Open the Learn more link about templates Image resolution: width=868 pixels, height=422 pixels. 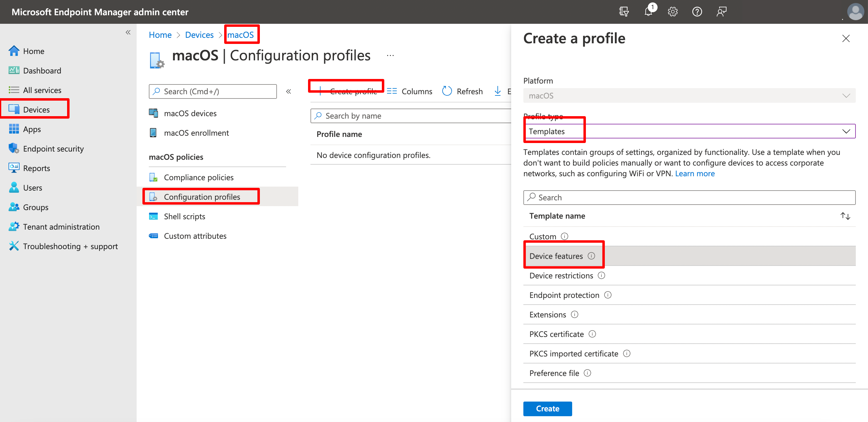click(x=695, y=173)
